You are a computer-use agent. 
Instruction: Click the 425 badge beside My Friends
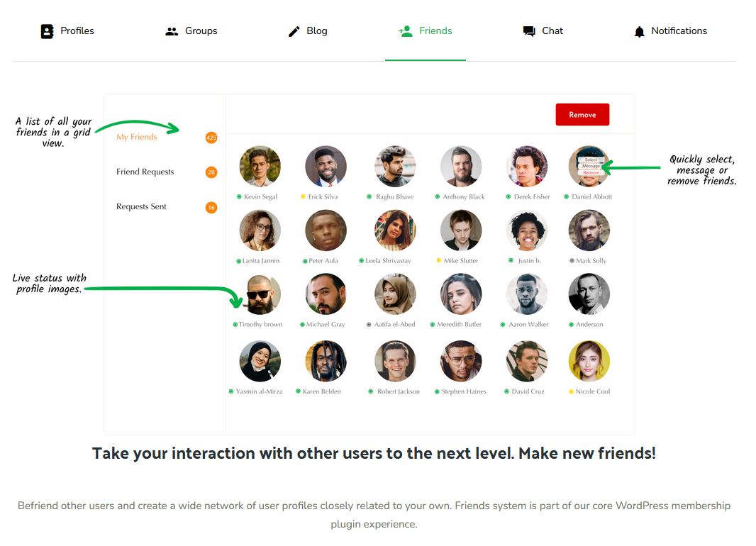(211, 138)
